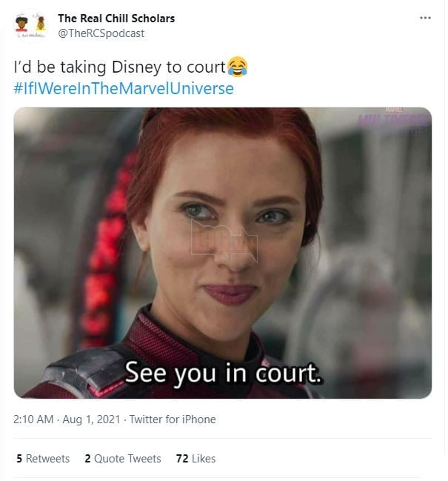Screen dimensions: 448x481
Task: View the 2 Quote Tweets list
Action: 122,459
